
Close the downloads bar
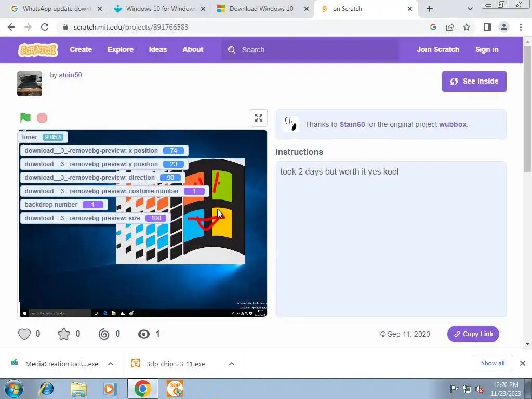[x=523, y=363]
